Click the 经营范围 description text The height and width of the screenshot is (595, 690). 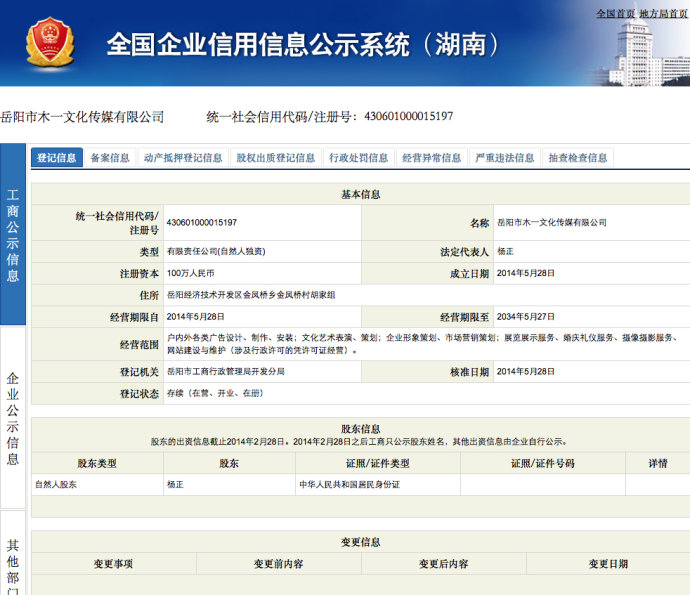click(422, 344)
